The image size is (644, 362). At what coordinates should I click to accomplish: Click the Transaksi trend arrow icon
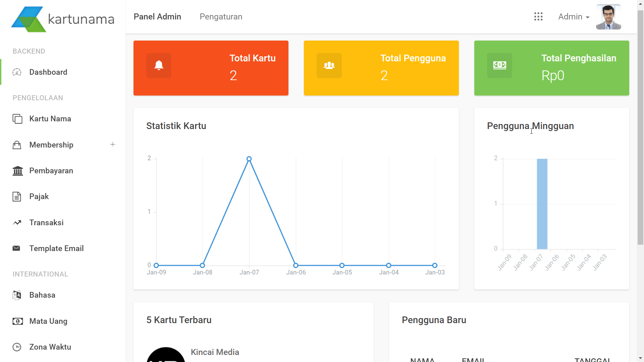tap(17, 223)
